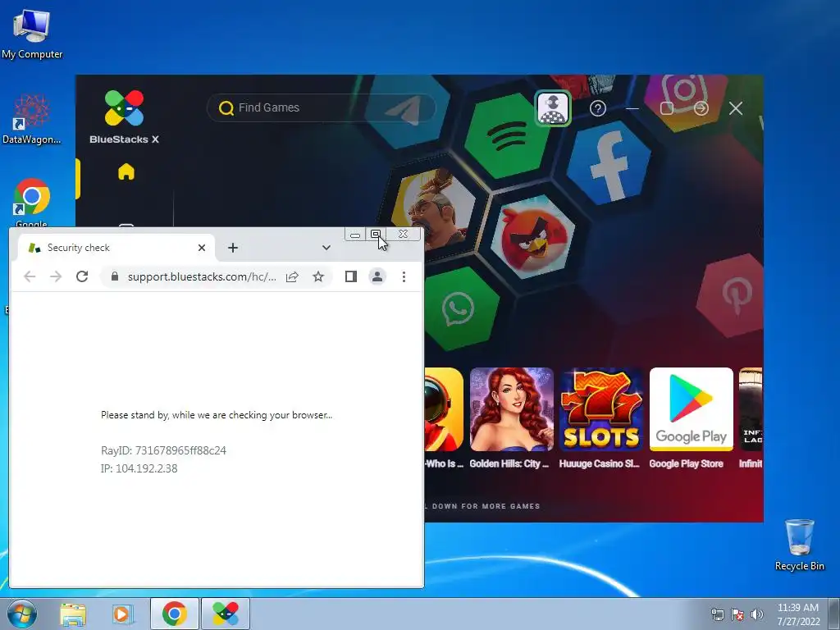Click taskbar clock 11:39 AM
Screen dimensions: 840x630
pyautogui.click(x=798, y=608)
